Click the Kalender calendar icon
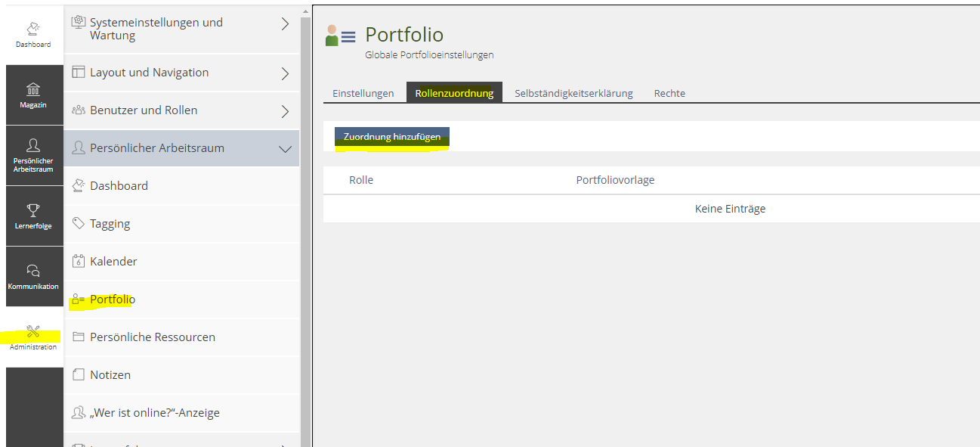980x447 pixels. coord(78,261)
